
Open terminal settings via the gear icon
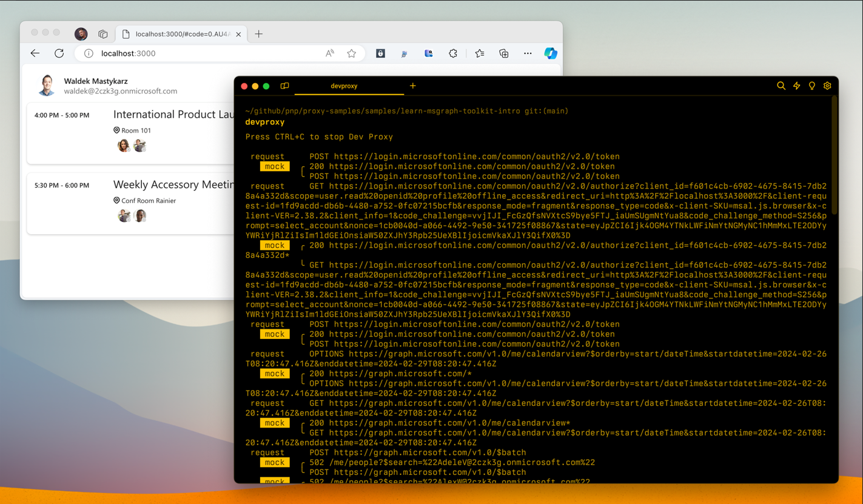tap(827, 86)
